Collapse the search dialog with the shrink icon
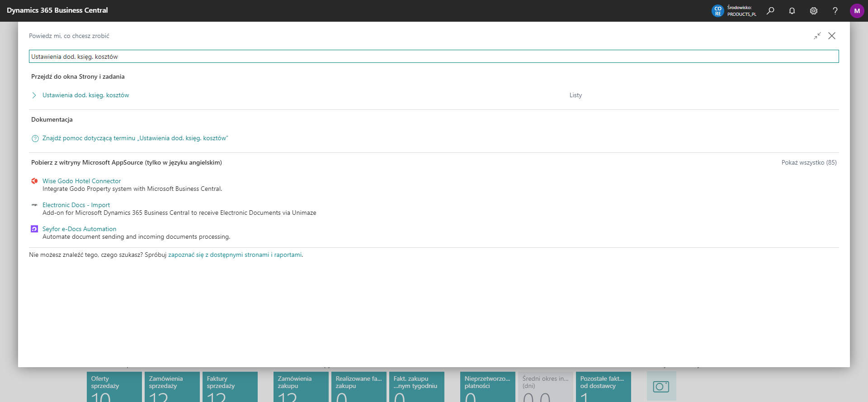Screen dimensions: 868x402 click(x=817, y=36)
